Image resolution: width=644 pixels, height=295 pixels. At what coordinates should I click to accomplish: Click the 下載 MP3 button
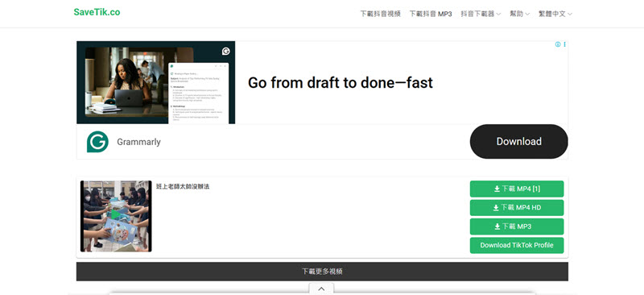[517, 226]
